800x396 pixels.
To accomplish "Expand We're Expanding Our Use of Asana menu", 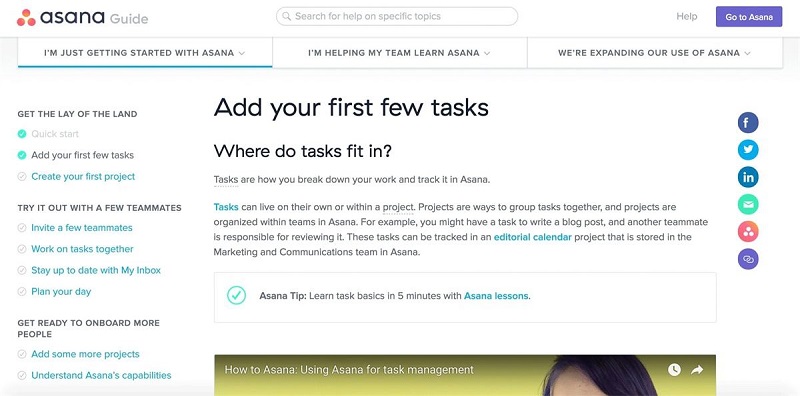I will coord(655,53).
